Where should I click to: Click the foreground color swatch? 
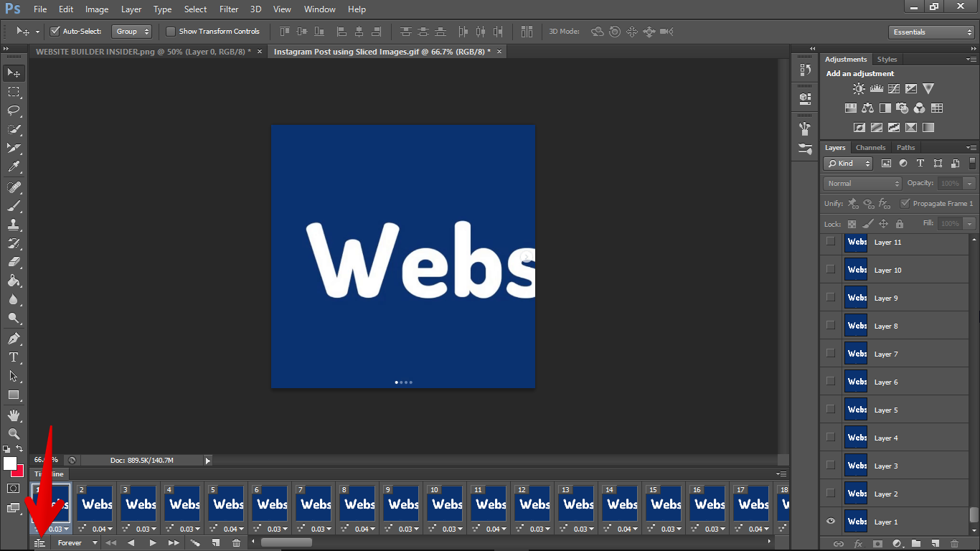(x=10, y=463)
